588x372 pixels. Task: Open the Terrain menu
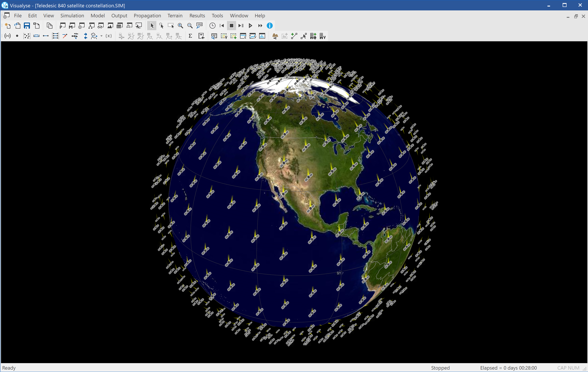[x=175, y=16]
